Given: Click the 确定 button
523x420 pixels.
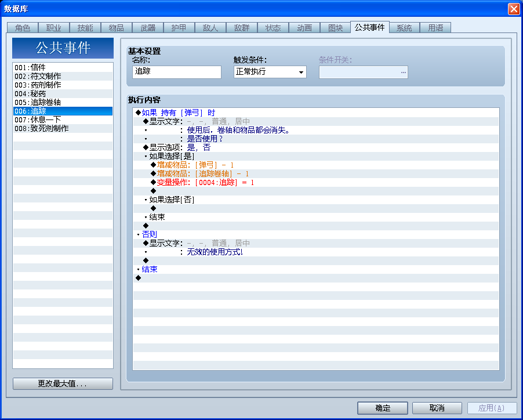Looking at the screenshot, I should coord(383,408).
